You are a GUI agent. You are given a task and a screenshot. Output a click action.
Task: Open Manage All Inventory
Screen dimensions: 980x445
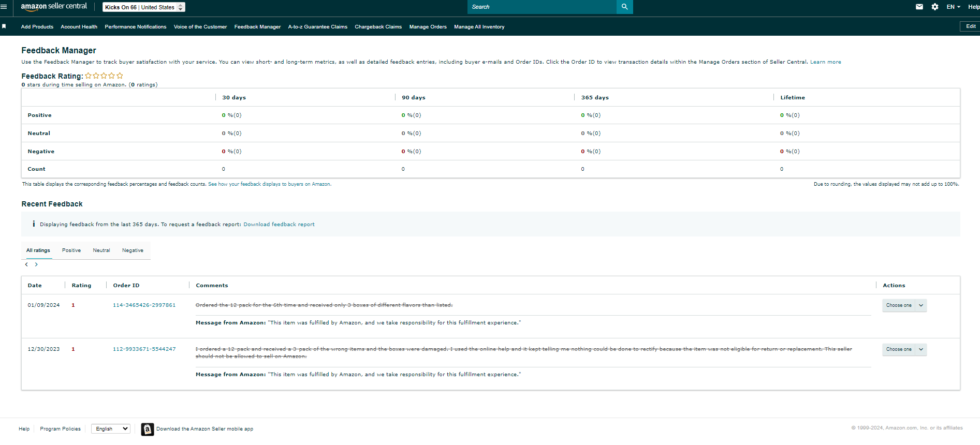(x=479, y=27)
